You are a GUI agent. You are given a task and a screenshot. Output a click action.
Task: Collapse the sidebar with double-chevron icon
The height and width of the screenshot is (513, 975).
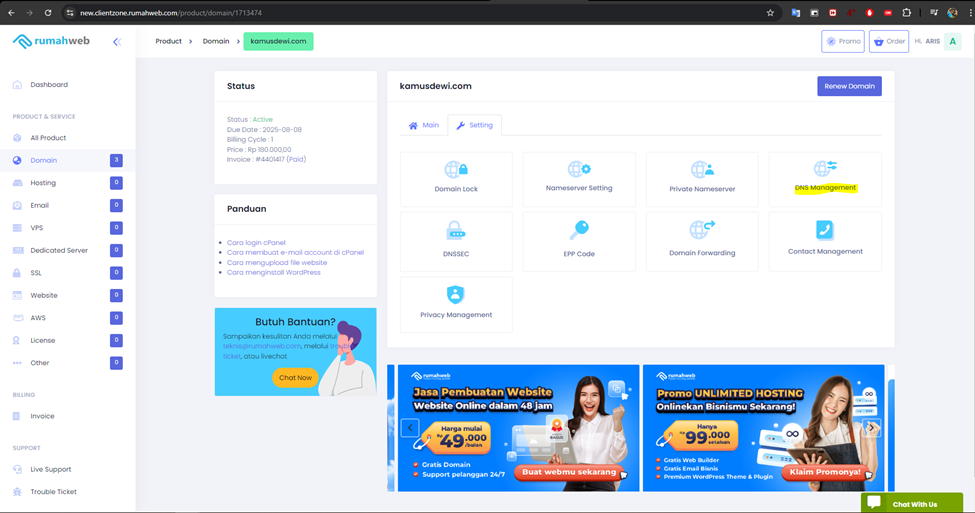117,42
